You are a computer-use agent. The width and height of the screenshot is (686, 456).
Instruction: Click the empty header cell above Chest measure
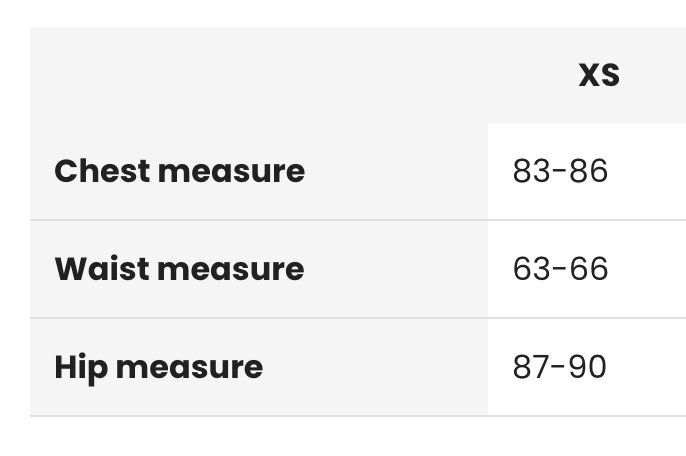point(259,75)
